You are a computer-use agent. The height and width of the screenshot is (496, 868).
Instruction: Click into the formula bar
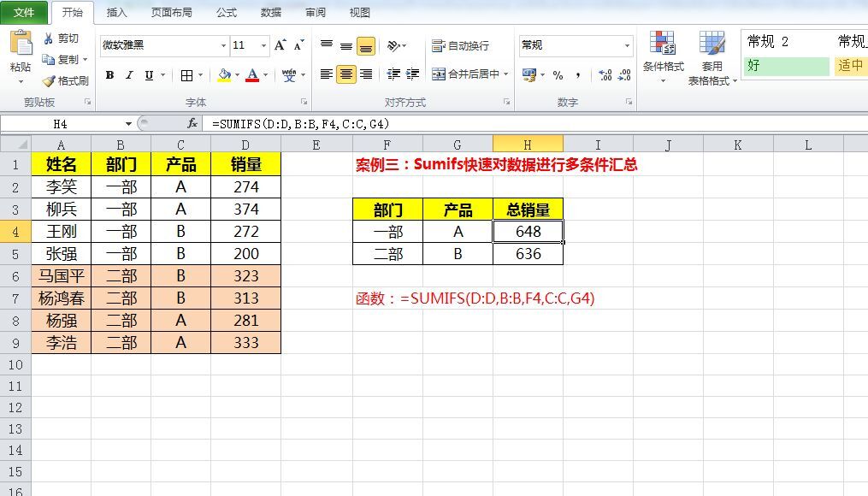(x=534, y=123)
